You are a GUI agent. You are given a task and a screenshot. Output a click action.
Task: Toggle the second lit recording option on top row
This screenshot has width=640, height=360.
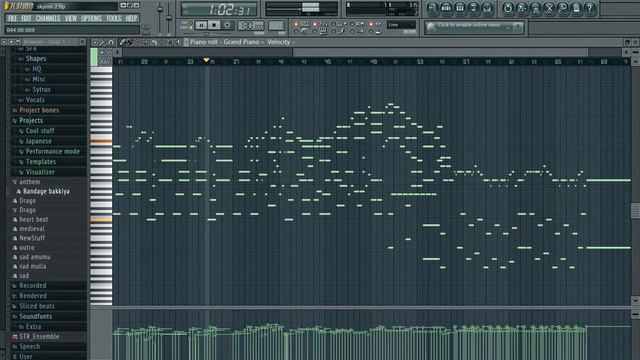tap(315, 24)
